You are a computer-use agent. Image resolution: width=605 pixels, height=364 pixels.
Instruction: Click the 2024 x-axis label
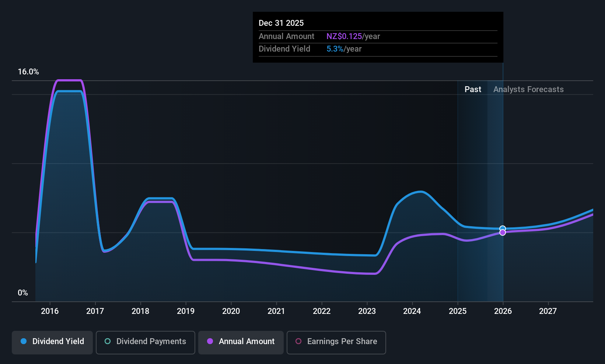(x=412, y=311)
